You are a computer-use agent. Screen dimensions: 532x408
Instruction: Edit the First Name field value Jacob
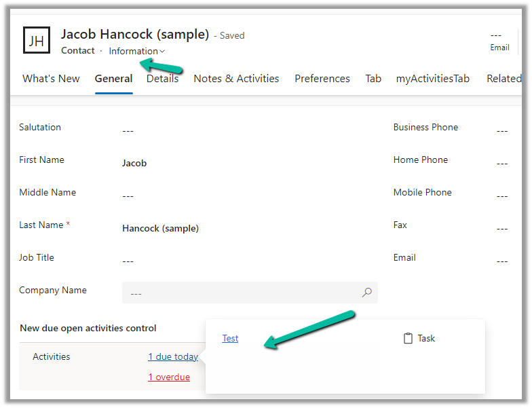click(134, 163)
